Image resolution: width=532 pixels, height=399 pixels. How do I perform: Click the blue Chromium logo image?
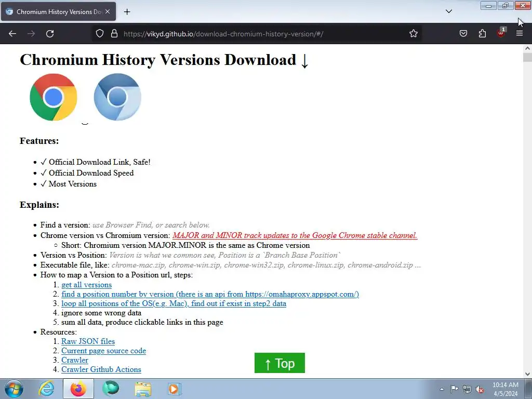coord(117,97)
